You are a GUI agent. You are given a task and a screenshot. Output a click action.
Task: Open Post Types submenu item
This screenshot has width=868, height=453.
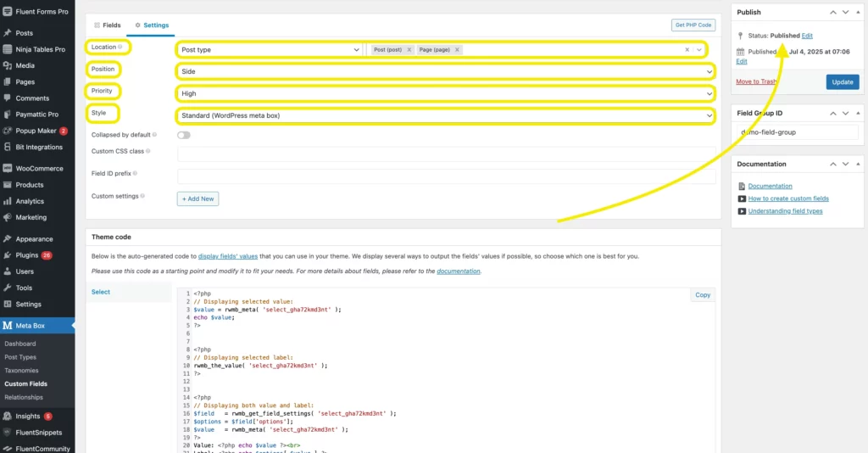click(x=20, y=357)
